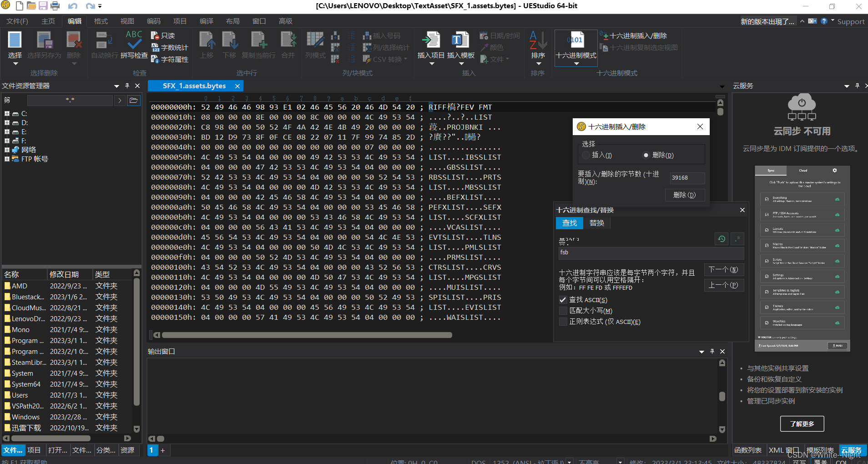Switch to the 高级 ribbon tab

point(285,21)
